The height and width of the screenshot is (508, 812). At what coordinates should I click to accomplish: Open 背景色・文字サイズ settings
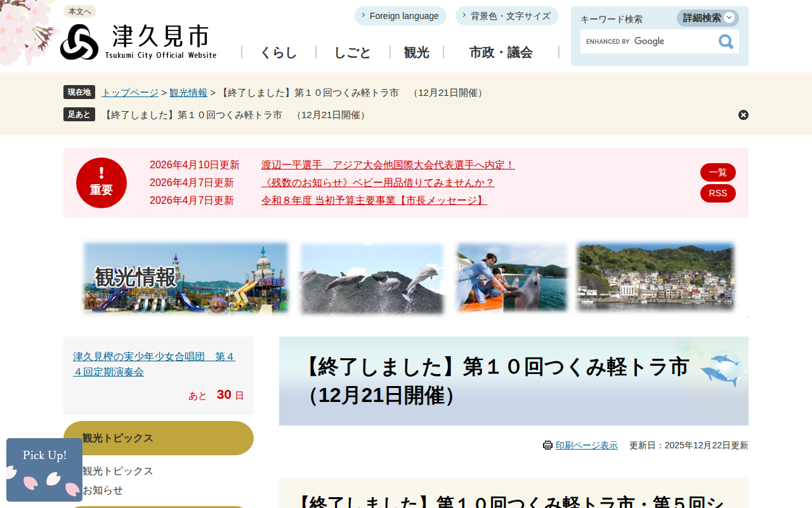(507, 16)
